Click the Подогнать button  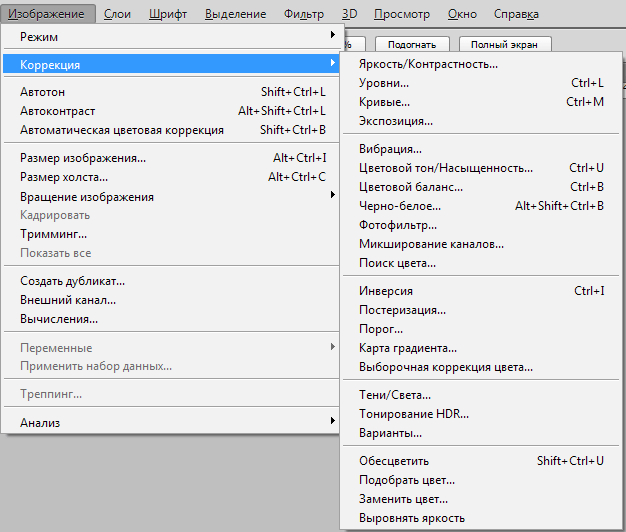412,45
